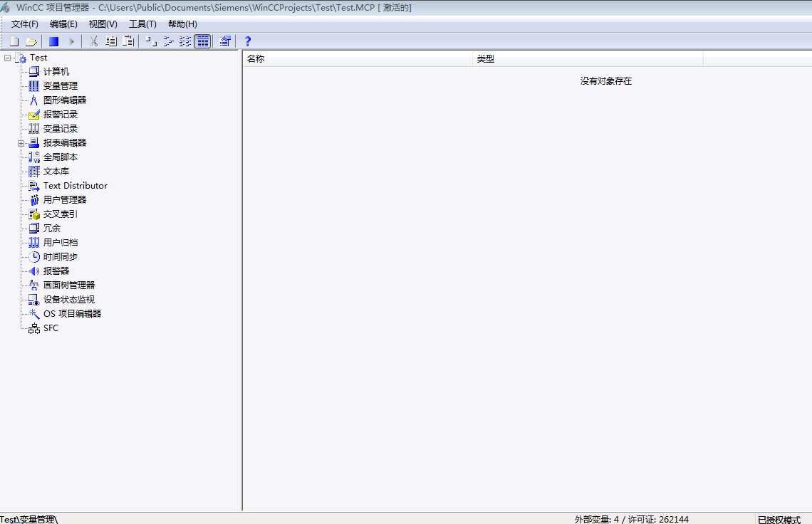Viewport: 812px width, 524px height.
Task: Click the 变量管理 tag management icon
Action: [33, 86]
